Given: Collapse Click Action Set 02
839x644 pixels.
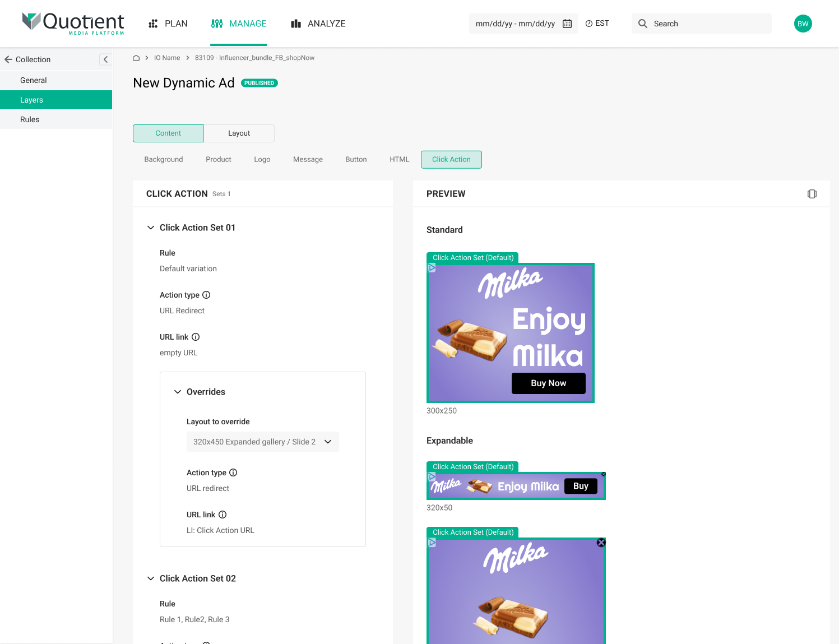Looking at the screenshot, I should click(x=151, y=578).
